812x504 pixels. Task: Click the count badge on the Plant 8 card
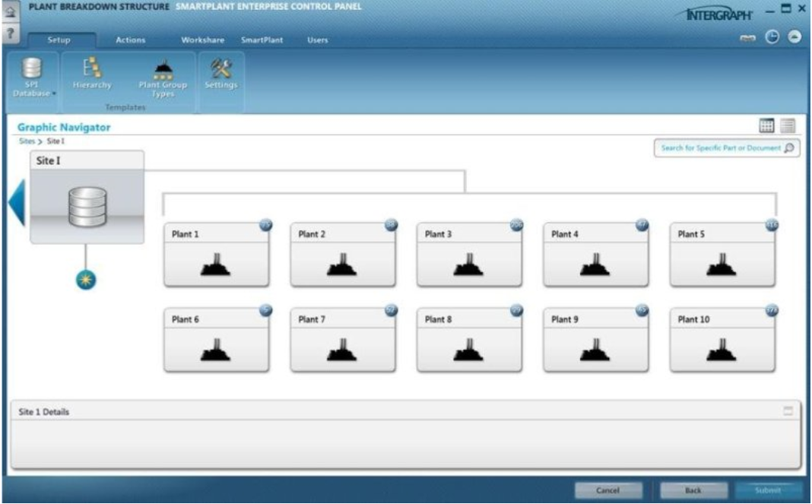pyautogui.click(x=516, y=310)
